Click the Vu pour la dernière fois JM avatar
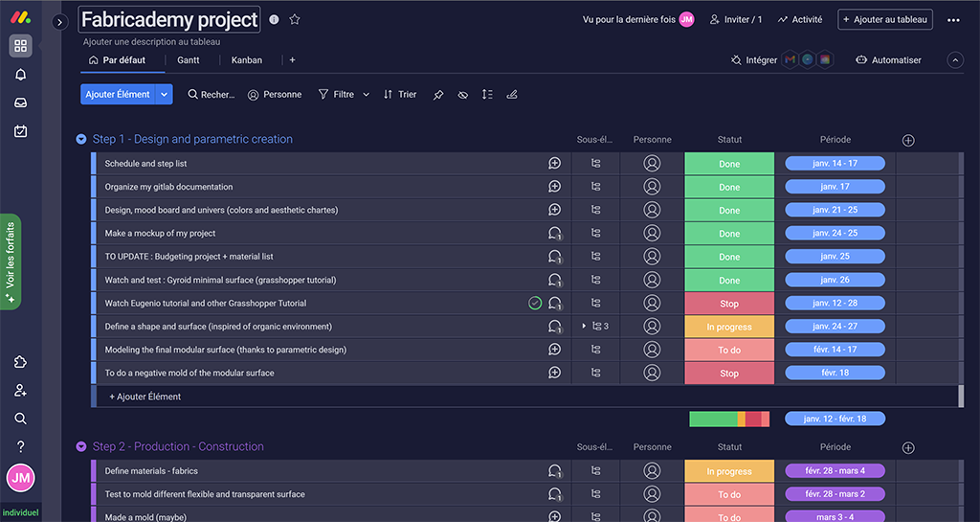The width and height of the screenshot is (980, 522). click(686, 19)
